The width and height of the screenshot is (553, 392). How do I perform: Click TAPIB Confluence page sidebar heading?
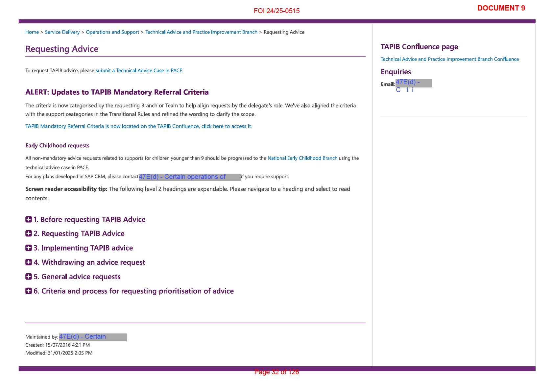click(419, 47)
